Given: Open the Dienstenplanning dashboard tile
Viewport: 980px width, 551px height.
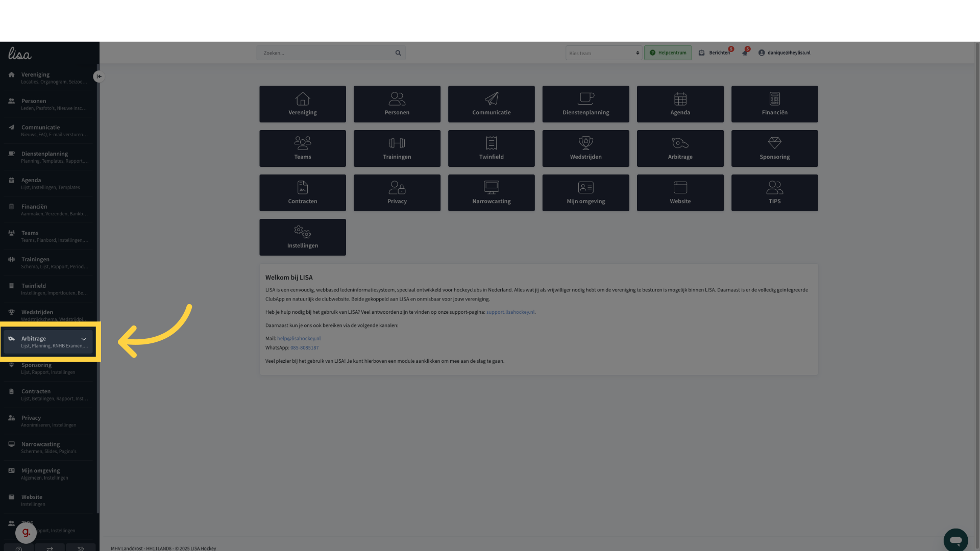Looking at the screenshot, I should pos(586,104).
